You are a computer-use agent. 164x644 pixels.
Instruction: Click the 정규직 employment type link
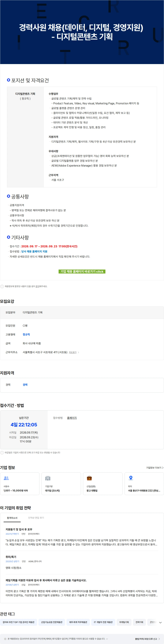[x=26, y=334]
